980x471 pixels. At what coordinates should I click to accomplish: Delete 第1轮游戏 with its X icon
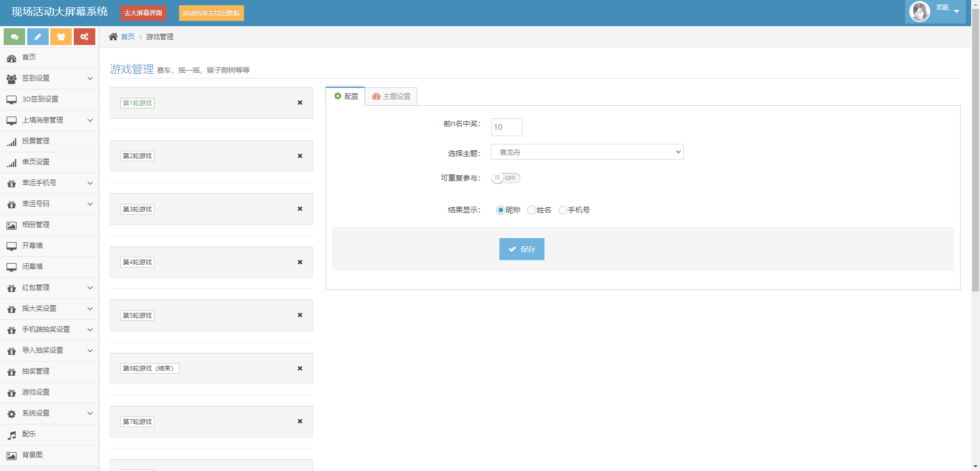click(300, 103)
